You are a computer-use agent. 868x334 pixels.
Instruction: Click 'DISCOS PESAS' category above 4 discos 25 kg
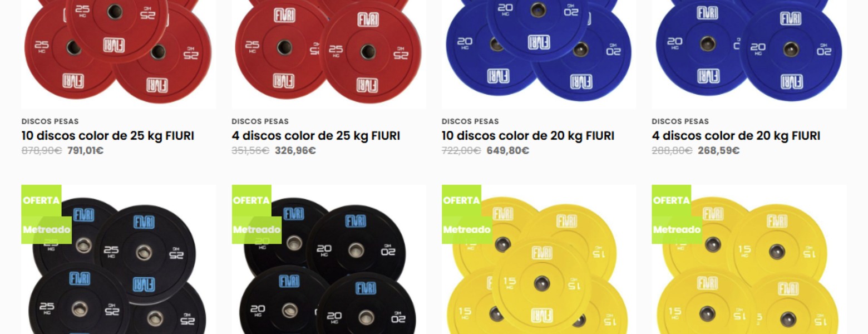tap(260, 121)
